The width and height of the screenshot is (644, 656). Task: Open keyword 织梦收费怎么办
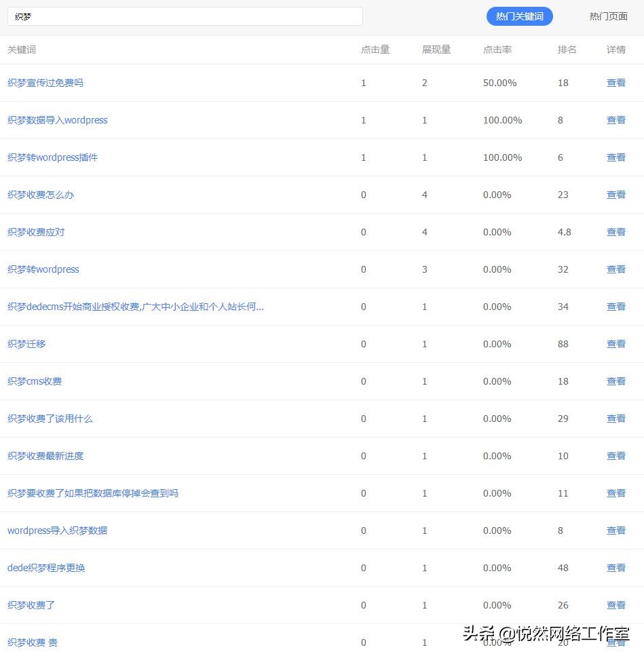(x=41, y=195)
